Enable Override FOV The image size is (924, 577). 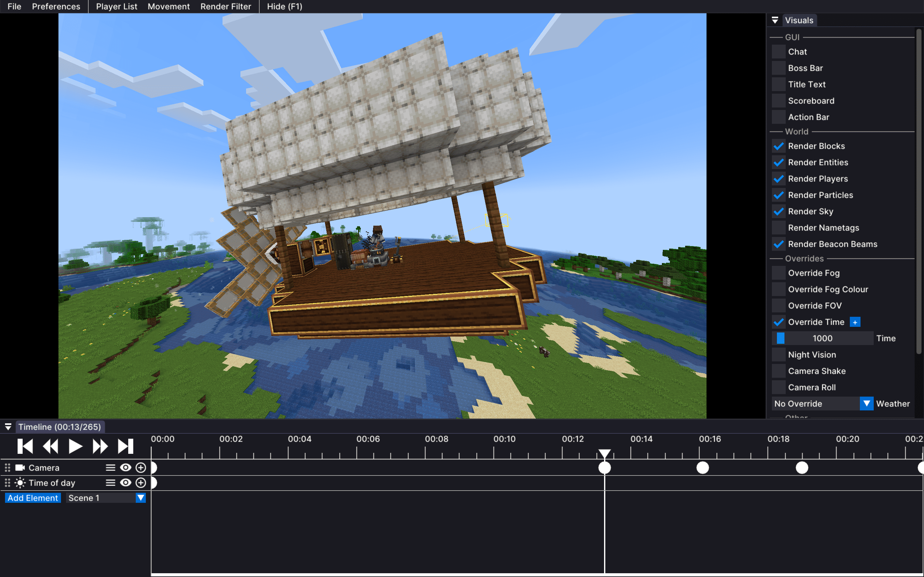tap(778, 306)
